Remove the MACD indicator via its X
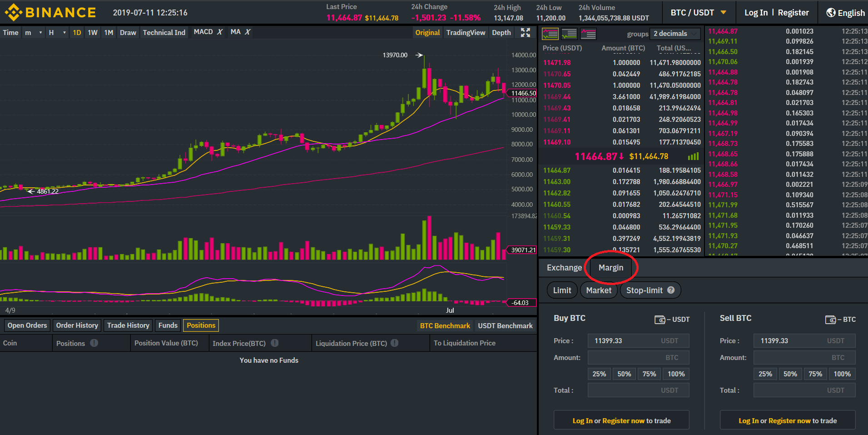Screen dimensions: 868x435 [220, 32]
